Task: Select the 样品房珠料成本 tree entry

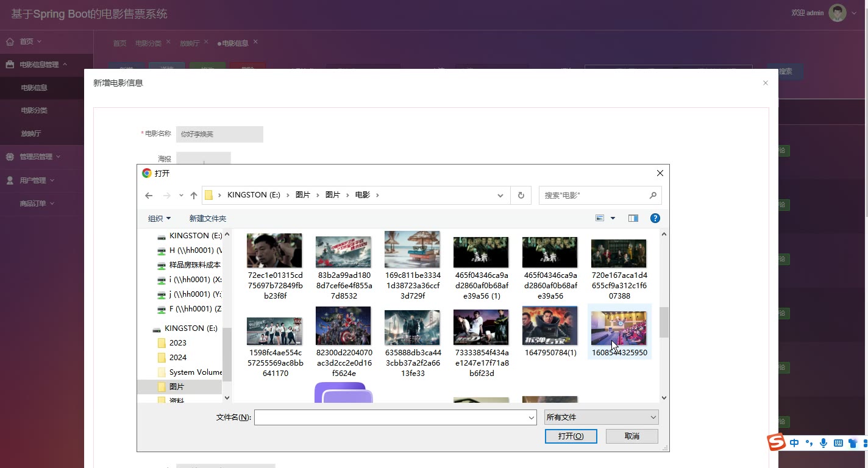Action: click(190, 265)
